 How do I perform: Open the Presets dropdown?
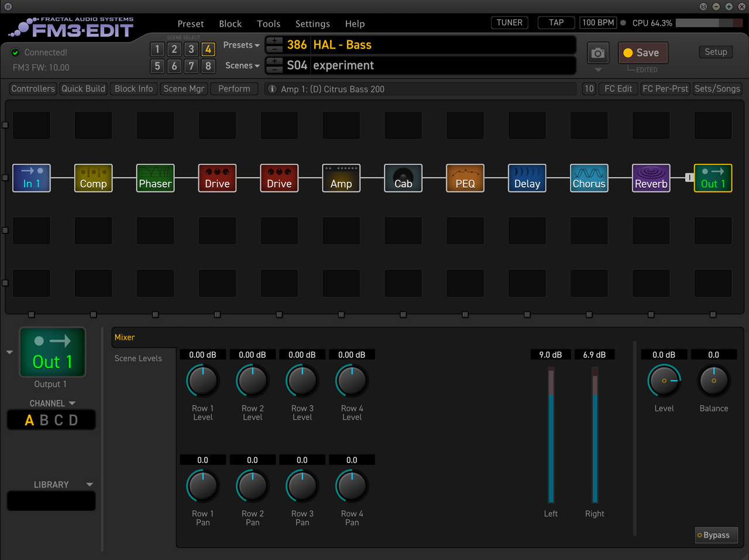tap(241, 45)
